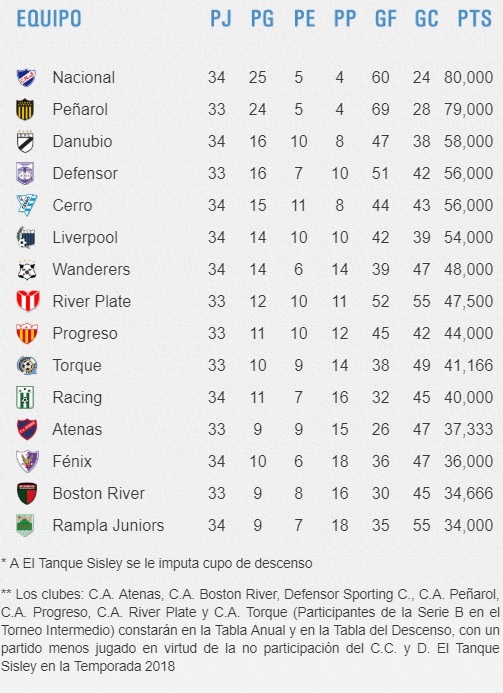
Task: Click the Peñarol yellow-black crest
Action: [25, 110]
